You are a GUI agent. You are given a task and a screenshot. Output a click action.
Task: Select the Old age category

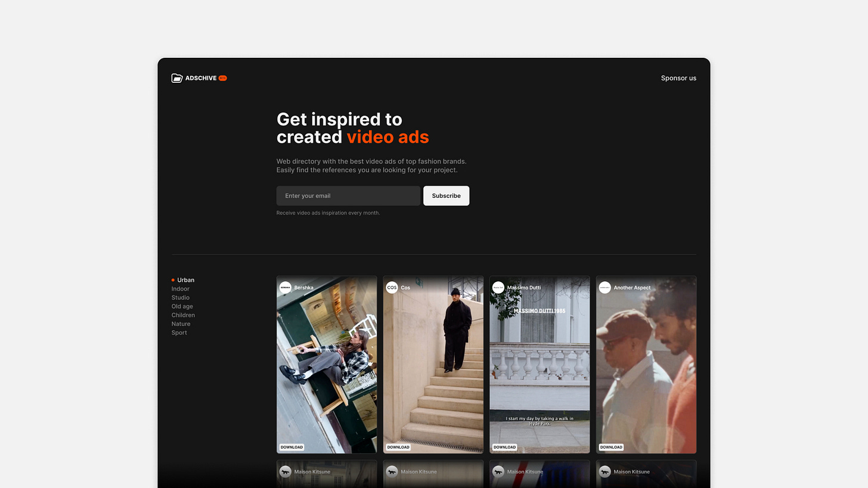pos(182,306)
